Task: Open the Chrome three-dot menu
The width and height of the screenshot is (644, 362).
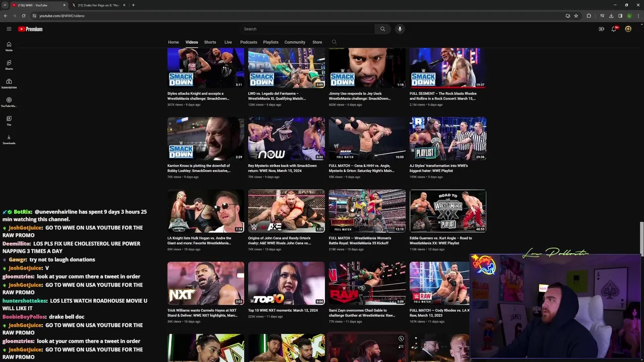Action: pyautogui.click(x=638, y=16)
